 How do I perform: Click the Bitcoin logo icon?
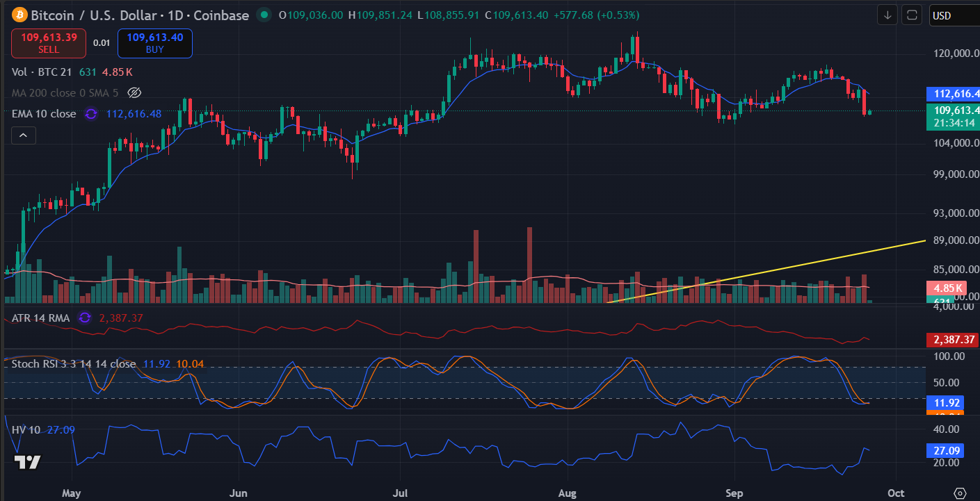17,15
